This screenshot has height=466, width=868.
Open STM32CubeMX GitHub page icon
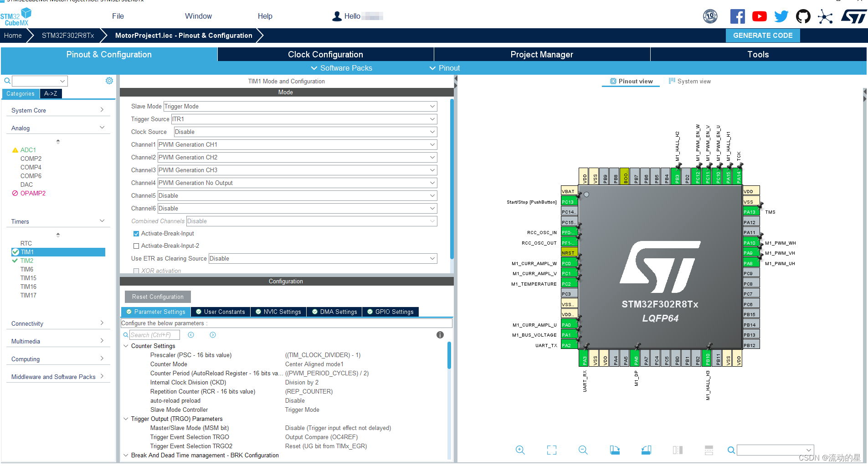[x=803, y=16]
